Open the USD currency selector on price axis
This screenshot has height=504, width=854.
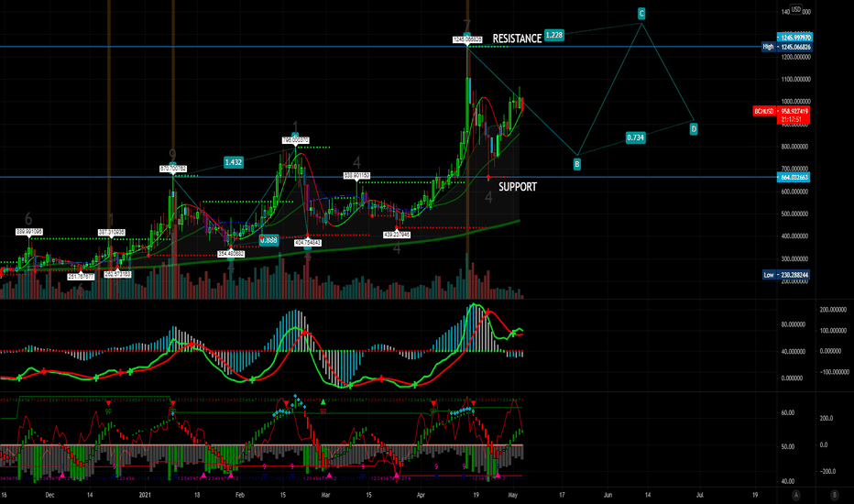795,9
